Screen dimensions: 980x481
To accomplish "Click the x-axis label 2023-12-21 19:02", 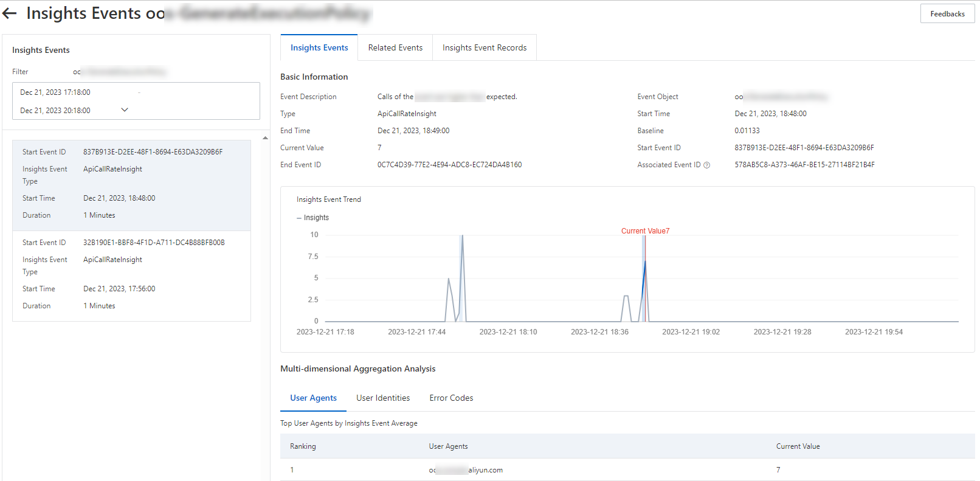I will tap(691, 332).
